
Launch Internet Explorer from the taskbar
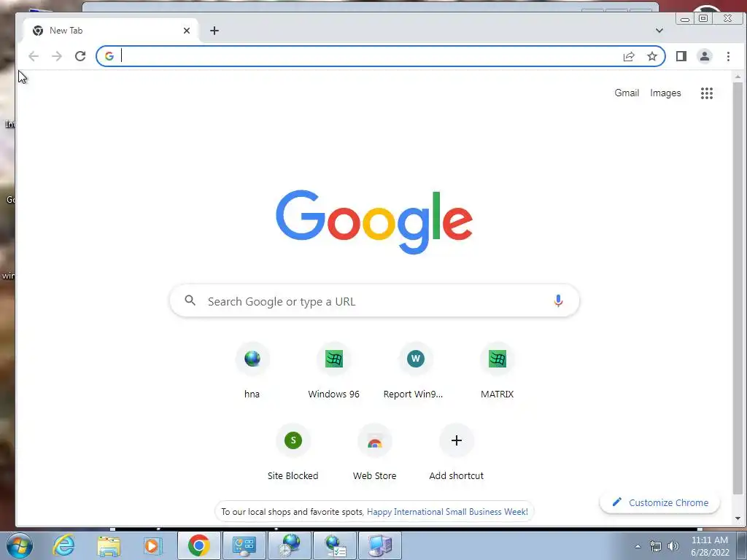pos(64,545)
